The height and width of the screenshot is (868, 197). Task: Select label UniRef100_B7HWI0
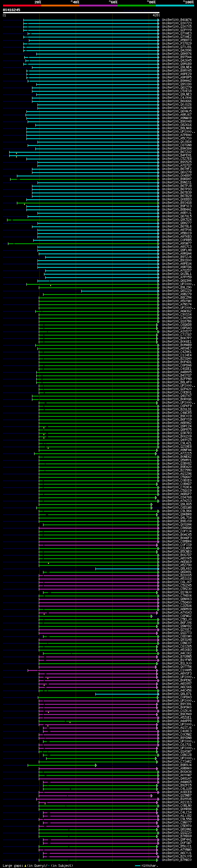coord(177,860)
